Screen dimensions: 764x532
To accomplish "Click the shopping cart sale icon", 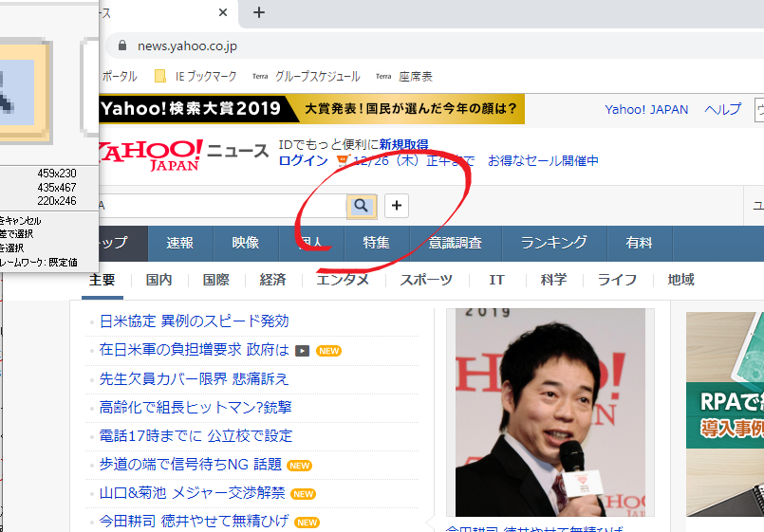I will click(343, 160).
